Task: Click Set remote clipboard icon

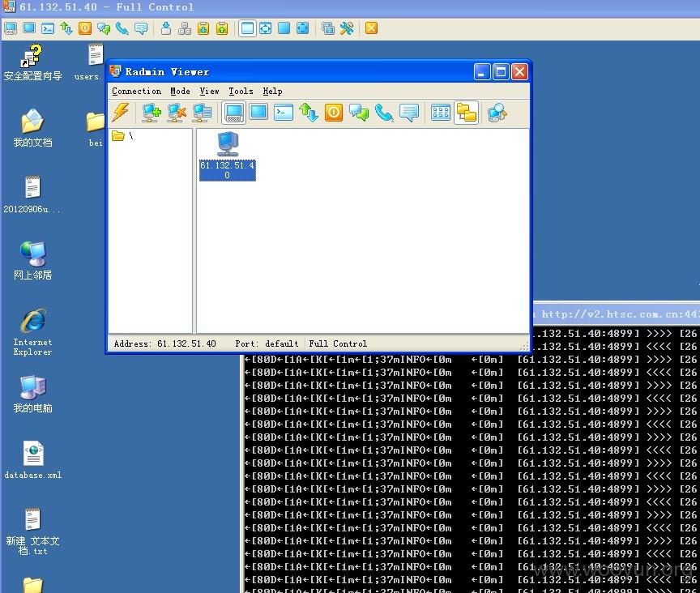Action: pos(222,28)
